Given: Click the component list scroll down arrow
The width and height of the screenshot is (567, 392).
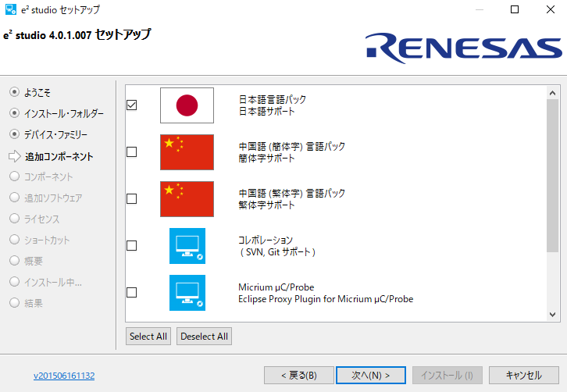Looking at the screenshot, I should point(552,315).
